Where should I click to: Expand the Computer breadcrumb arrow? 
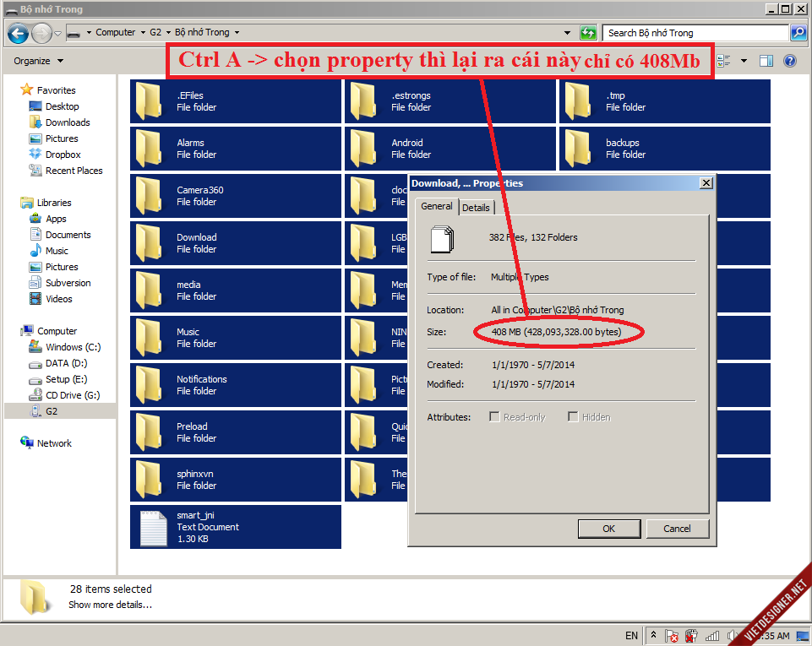(x=143, y=32)
